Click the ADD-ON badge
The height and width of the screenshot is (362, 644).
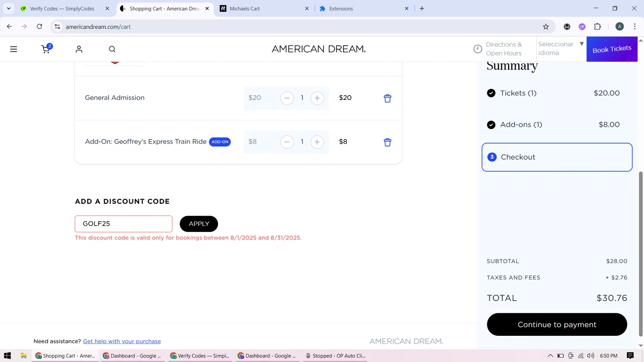click(x=220, y=142)
